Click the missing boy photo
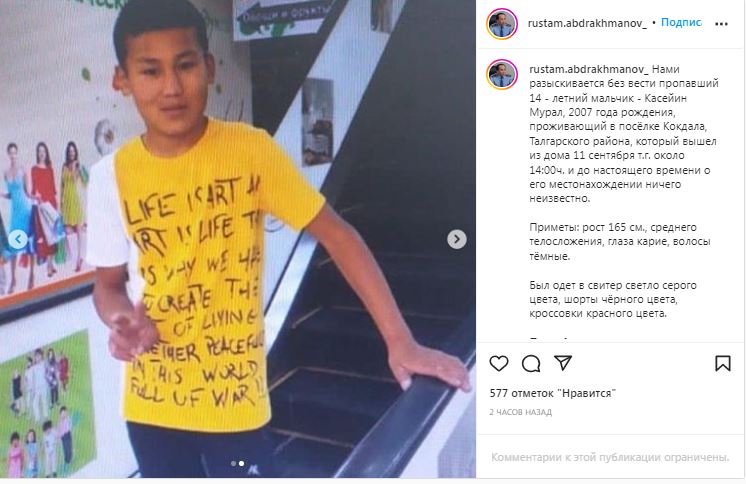Viewport: 746px width, 484px height. (238, 239)
